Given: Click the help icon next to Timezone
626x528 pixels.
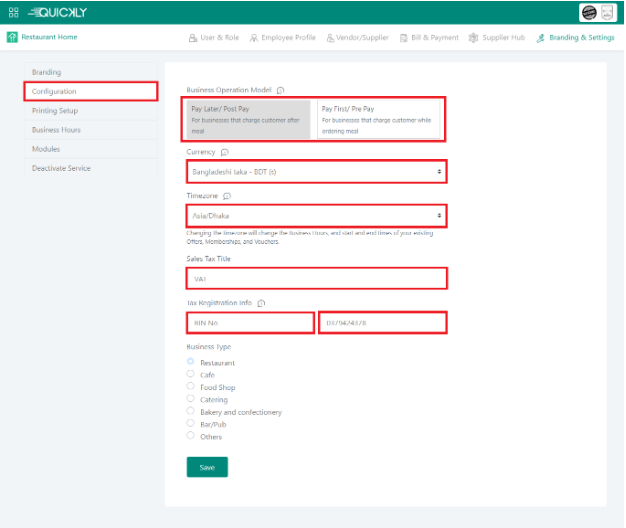Looking at the screenshot, I should click(227, 196).
